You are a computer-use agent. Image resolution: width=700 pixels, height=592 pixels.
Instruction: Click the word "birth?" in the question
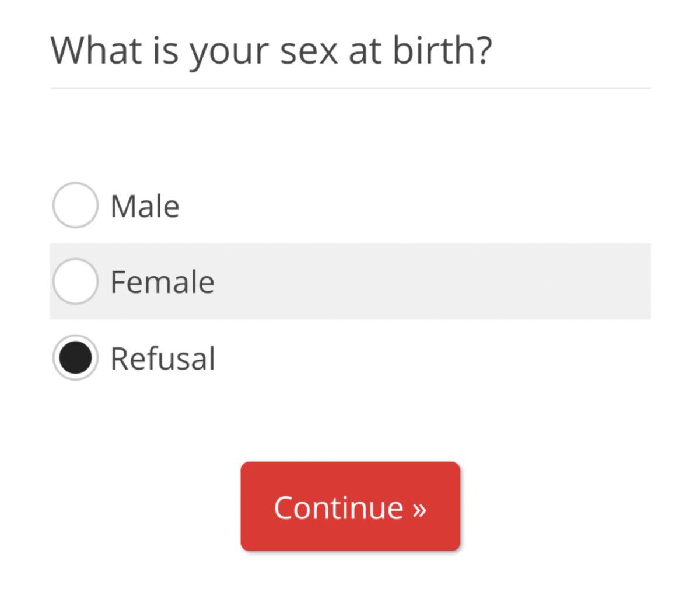442,50
